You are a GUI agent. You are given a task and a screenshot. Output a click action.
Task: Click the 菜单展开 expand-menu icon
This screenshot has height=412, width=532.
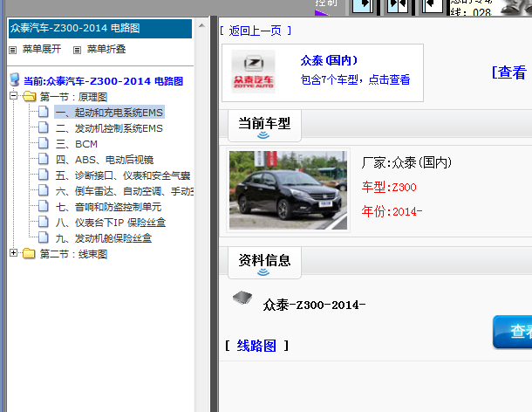[x=13, y=51]
